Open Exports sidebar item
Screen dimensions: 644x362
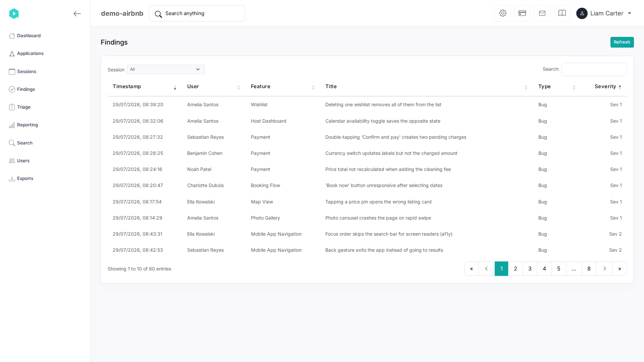pyautogui.click(x=25, y=178)
